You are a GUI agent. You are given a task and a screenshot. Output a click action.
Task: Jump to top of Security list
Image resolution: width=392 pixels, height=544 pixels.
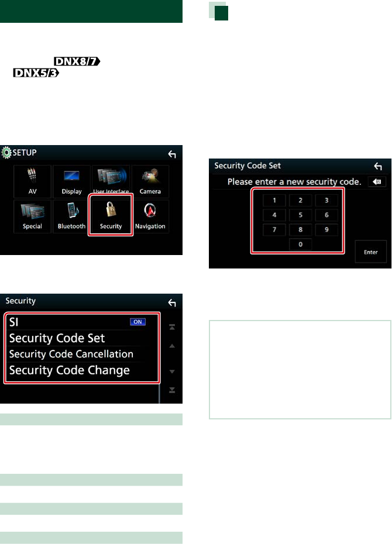pos(171,327)
